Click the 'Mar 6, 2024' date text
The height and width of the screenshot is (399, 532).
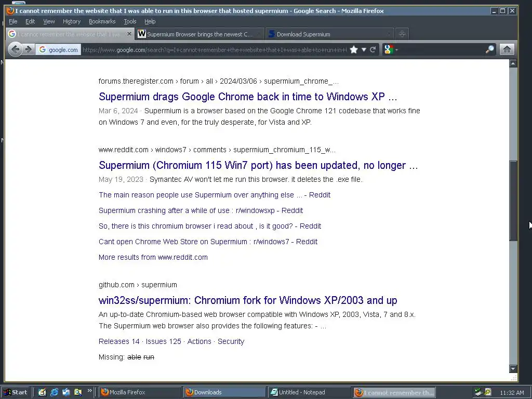pyautogui.click(x=118, y=111)
